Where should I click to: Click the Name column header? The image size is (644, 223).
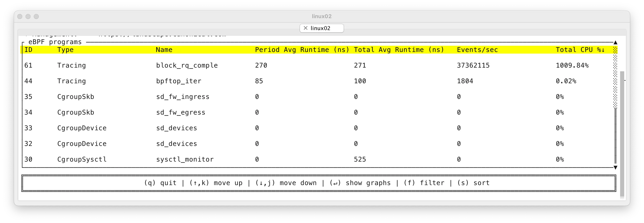pyautogui.click(x=164, y=50)
